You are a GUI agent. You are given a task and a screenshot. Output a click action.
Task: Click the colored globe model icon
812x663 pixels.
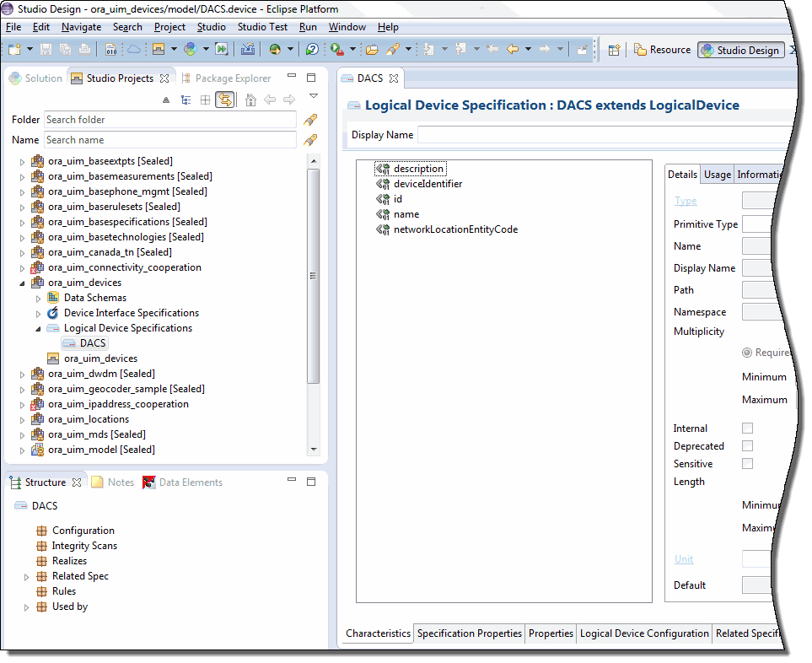click(x=191, y=49)
